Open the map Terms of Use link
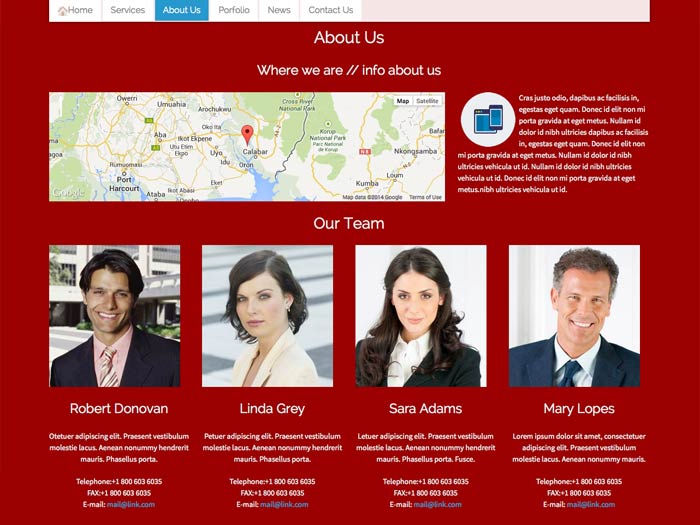This screenshot has height=525, width=700. click(x=425, y=197)
